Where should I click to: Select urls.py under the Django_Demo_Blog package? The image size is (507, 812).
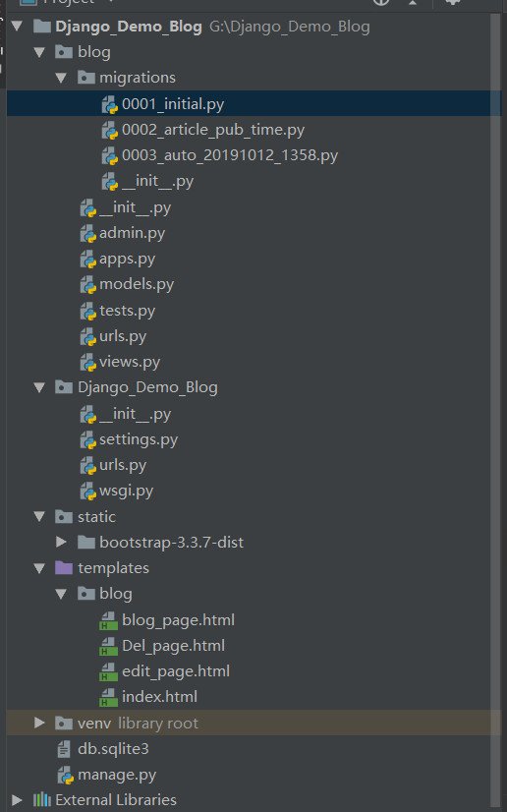coord(123,465)
